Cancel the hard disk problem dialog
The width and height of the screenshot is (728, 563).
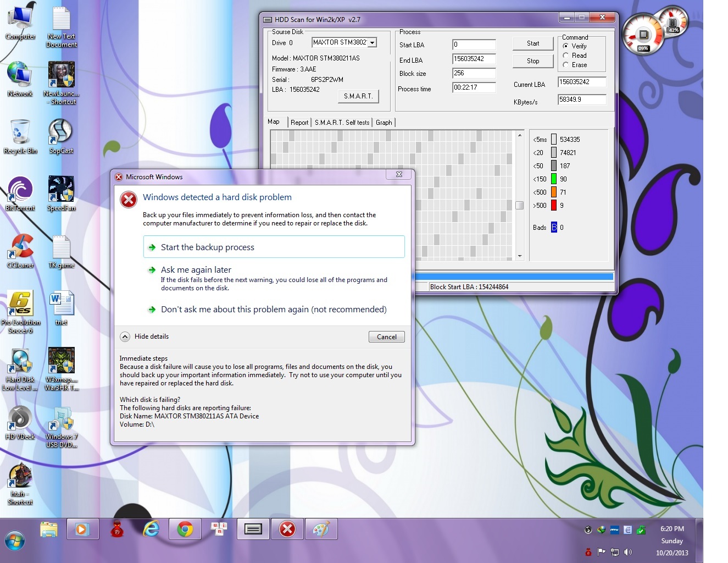click(387, 337)
